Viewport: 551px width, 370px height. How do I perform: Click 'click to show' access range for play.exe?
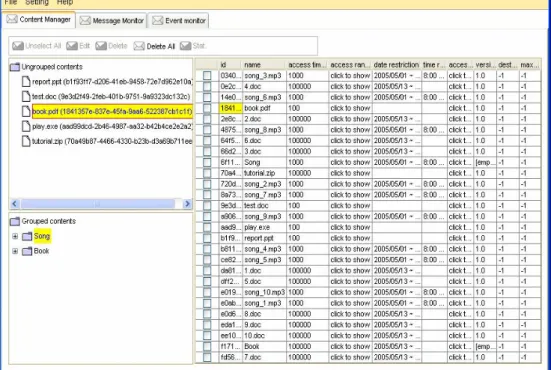click(x=350, y=227)
